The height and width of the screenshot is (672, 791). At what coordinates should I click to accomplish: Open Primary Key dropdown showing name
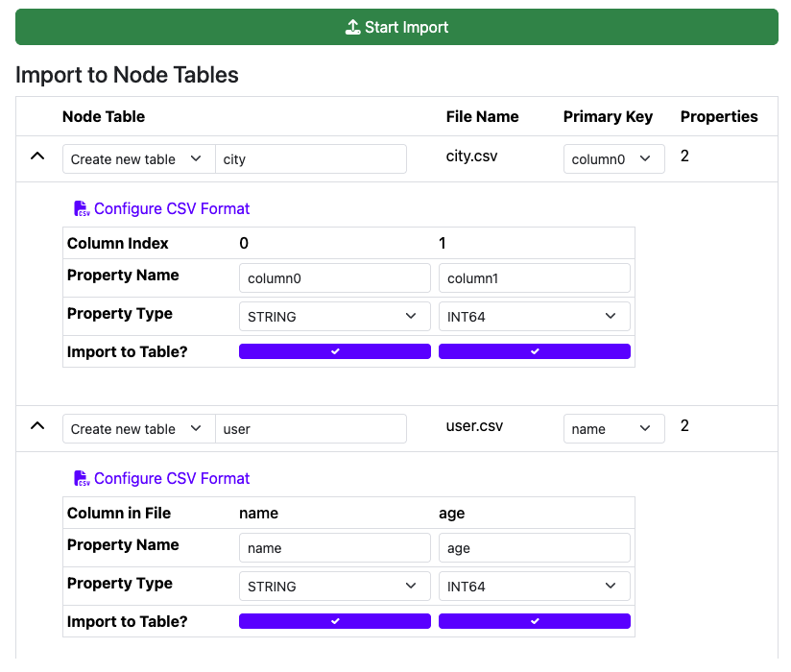tap(613, 429)
